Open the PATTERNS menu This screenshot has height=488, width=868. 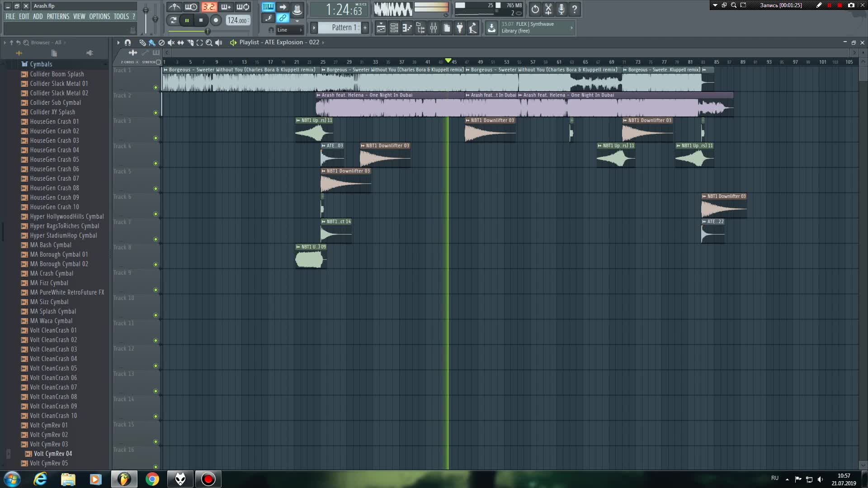tap(58, 16)
